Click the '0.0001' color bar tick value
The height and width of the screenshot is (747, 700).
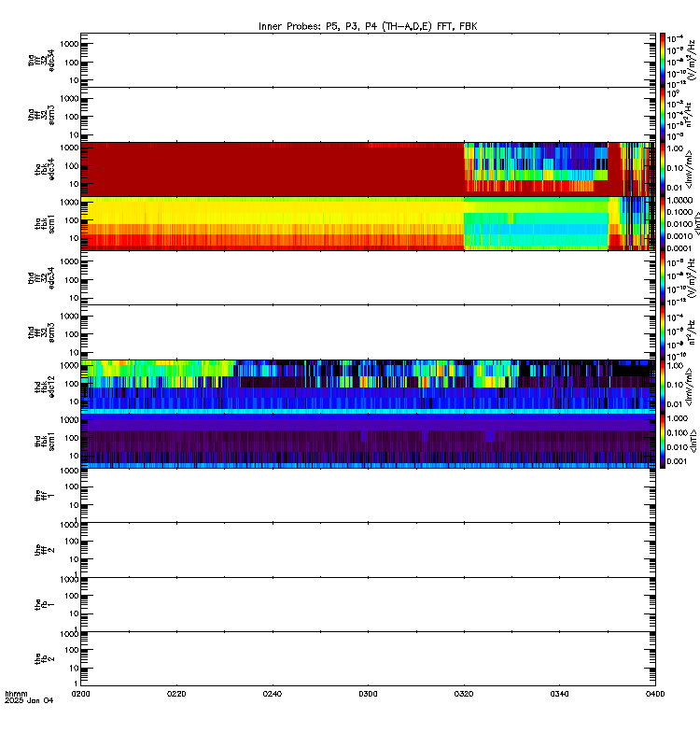pyautogui.click(x=679, y=248)
